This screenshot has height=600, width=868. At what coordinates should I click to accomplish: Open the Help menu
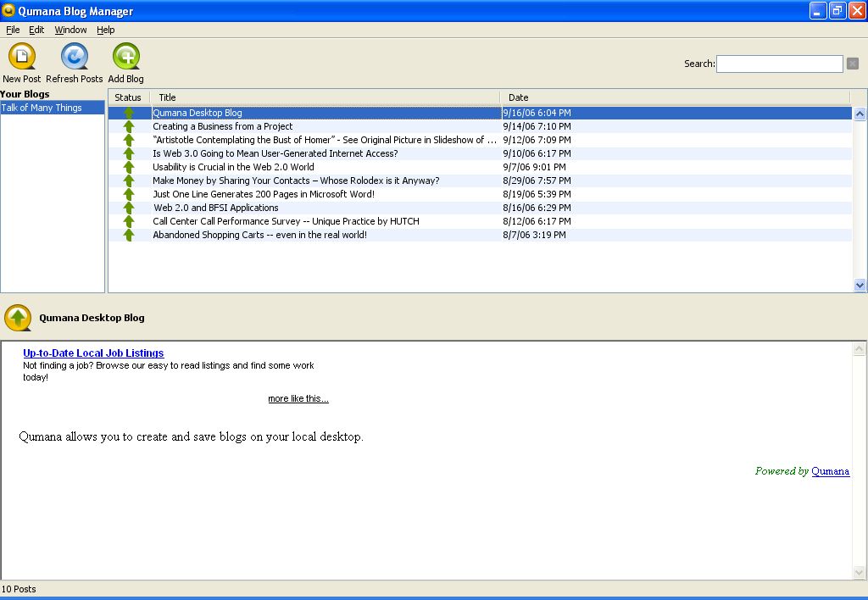(105, 30)
